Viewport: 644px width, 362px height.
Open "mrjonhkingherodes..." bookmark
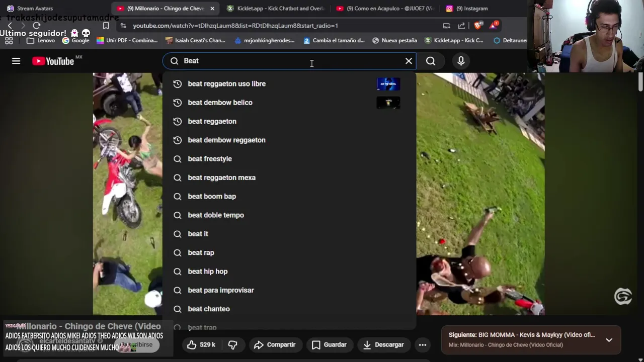click(x=264, y=40)
